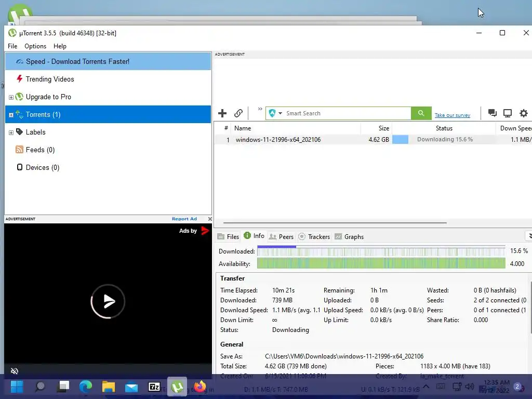Image resolution: width=532 pixels, height=399 pixels.
Task: Sort the torrent list by Name column
Action: (x=296, y=128)
